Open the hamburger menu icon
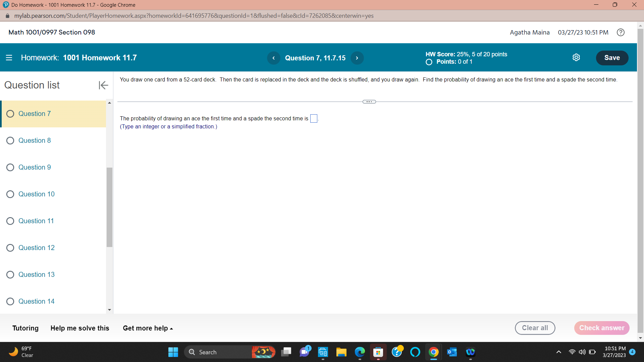Image resolution: width=644 pixels, height=362 pixels. [9, 58]
